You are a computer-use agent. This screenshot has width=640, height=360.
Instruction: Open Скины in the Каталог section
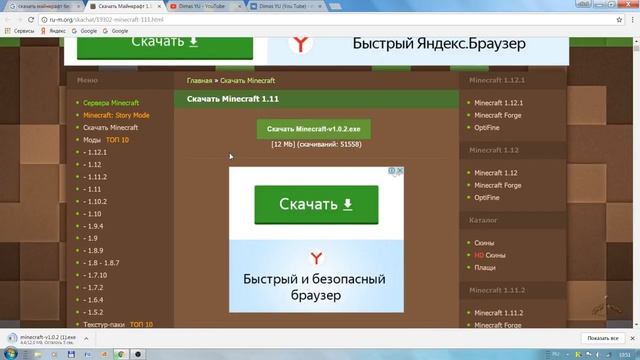484,243
